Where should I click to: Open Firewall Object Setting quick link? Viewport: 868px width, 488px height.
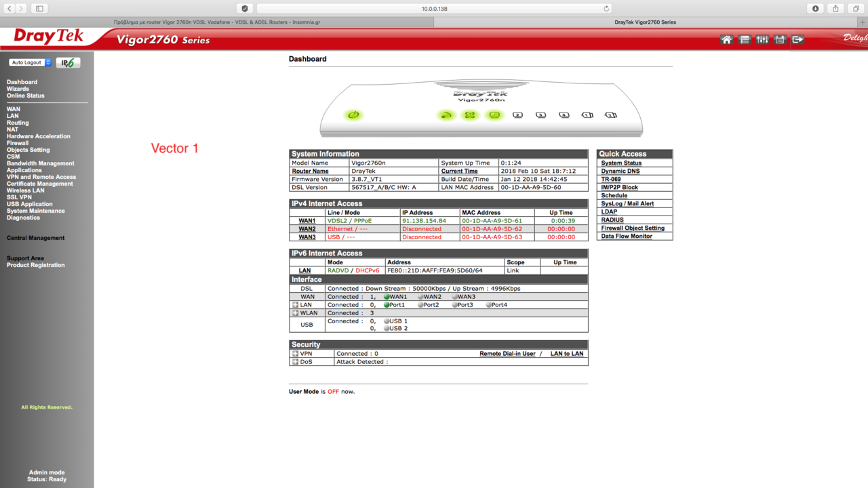(x=633, y=228)
